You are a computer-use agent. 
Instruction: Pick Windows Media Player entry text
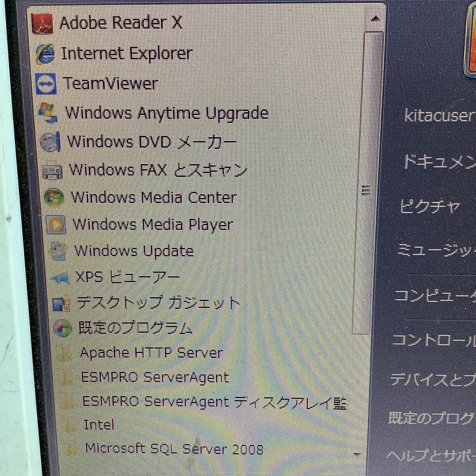click(x=153, y=225)
